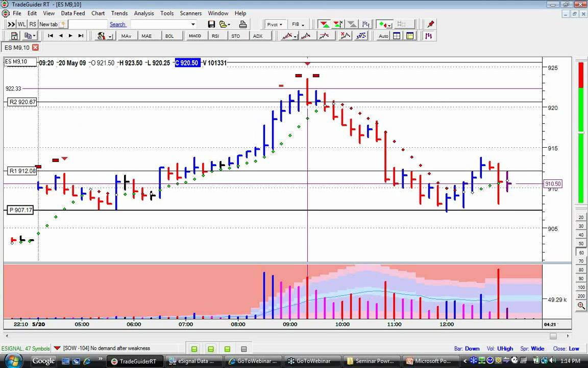Jump to last bar
The height and width of the screenshot is (368, 588).
pyautogui.click(x=81, y=36)
